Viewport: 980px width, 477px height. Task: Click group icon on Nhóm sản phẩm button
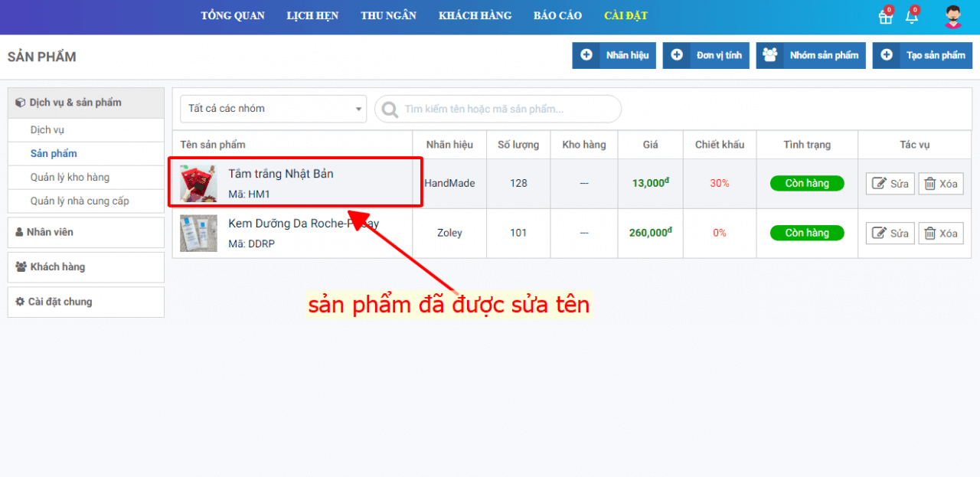coord(770,55)
